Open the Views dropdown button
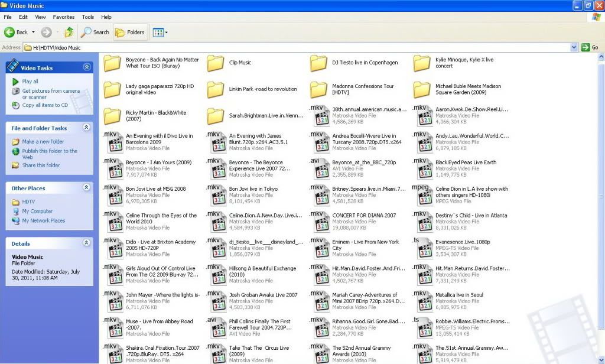 [160, 32]
